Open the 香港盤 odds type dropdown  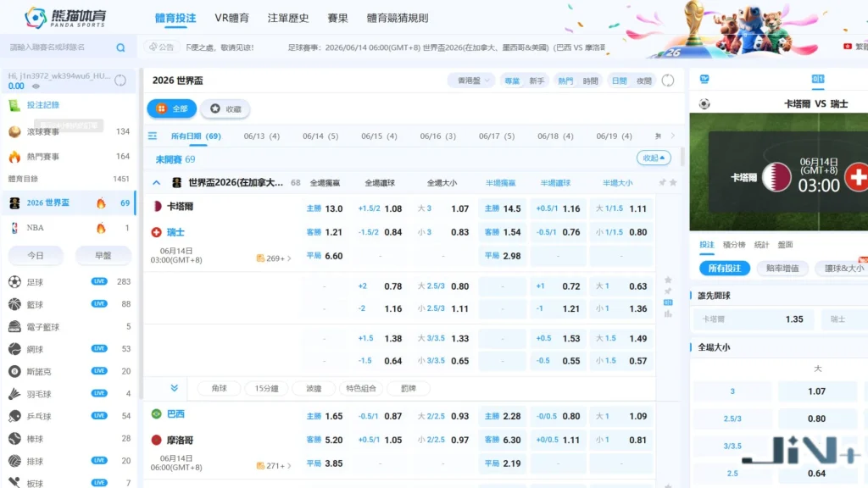point(471,80)
